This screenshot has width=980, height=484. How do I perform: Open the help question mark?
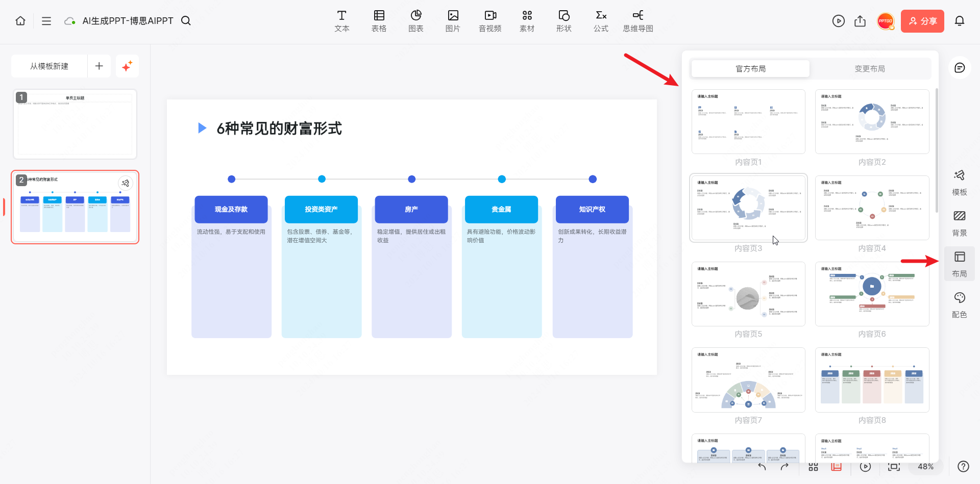963,467
